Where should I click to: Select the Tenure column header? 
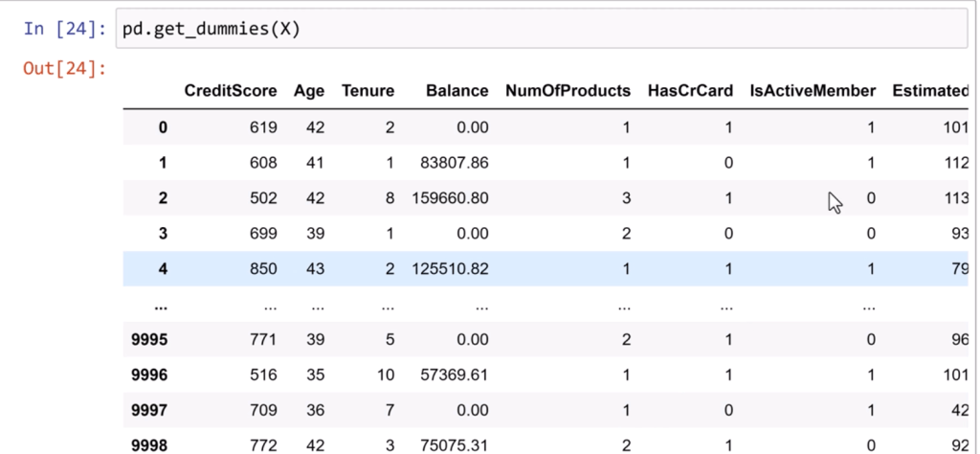[x=367, y=91]
